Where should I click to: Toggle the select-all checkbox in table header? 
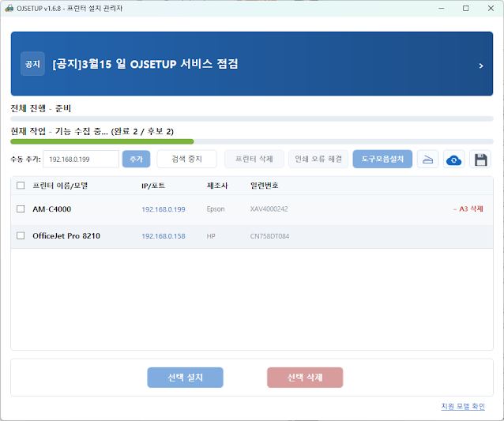pyautogui.click(x=21, y=186)
